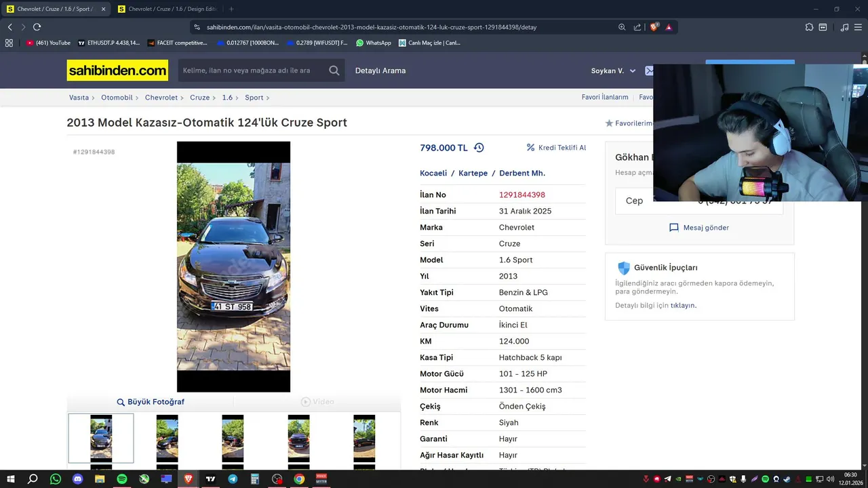The height and width of the screenshot is (488, 868).
Task: Open Brave Shields lion icon
Action: (654, 27)
